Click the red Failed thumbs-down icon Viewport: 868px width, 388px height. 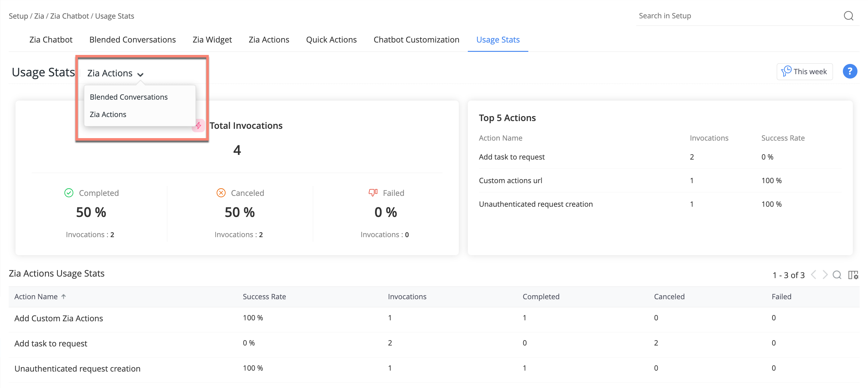pyautogui.click(x=373, y=192)
